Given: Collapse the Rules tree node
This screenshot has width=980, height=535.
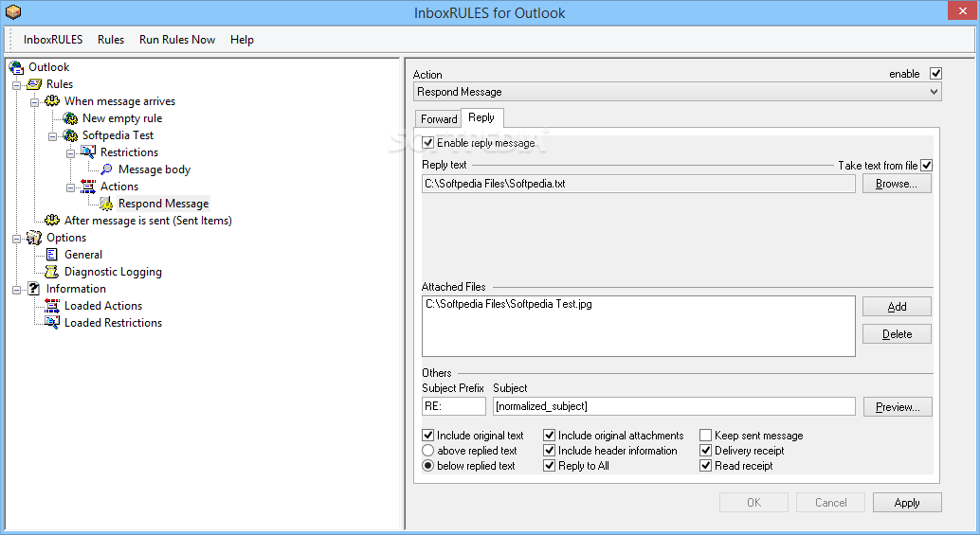Looking at the screenshot, I should [16, 84].
